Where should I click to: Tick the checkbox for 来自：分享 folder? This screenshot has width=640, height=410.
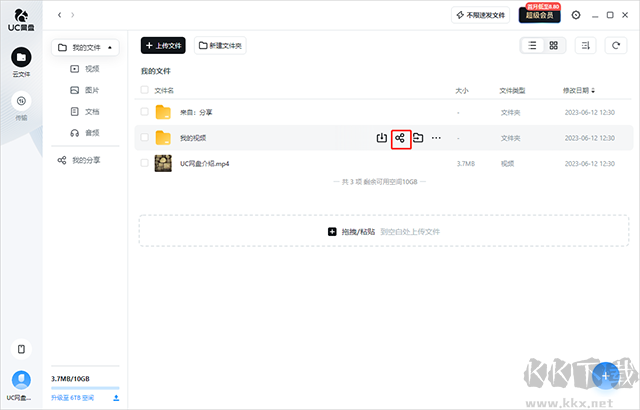[x=145, y=113]
